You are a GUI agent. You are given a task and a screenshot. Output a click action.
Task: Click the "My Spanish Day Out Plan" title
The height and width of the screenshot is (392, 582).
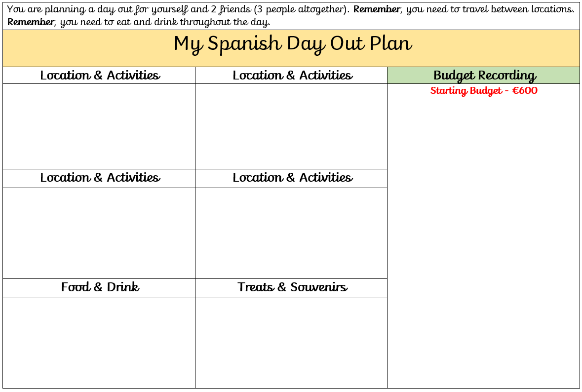(292, 44)
